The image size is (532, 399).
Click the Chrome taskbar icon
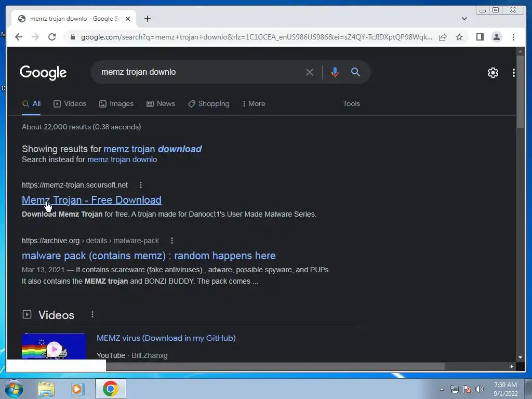tap(110, 389)
